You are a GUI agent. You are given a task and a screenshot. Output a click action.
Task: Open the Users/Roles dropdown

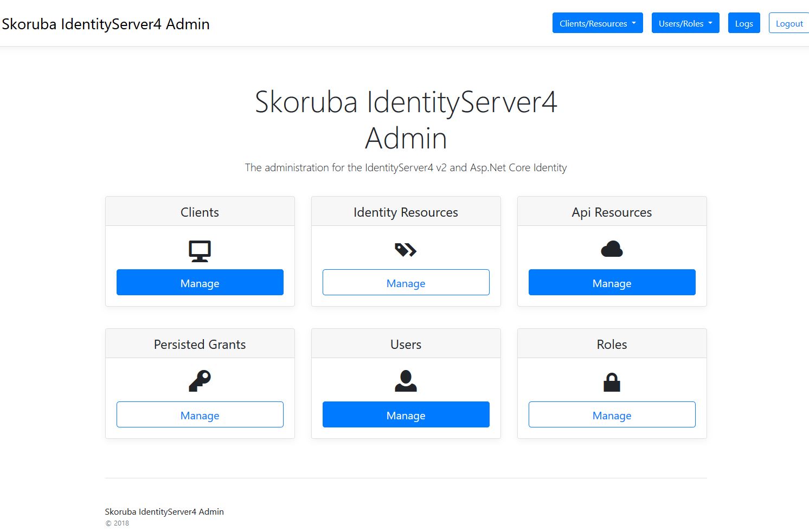click(x=685, y=23)
